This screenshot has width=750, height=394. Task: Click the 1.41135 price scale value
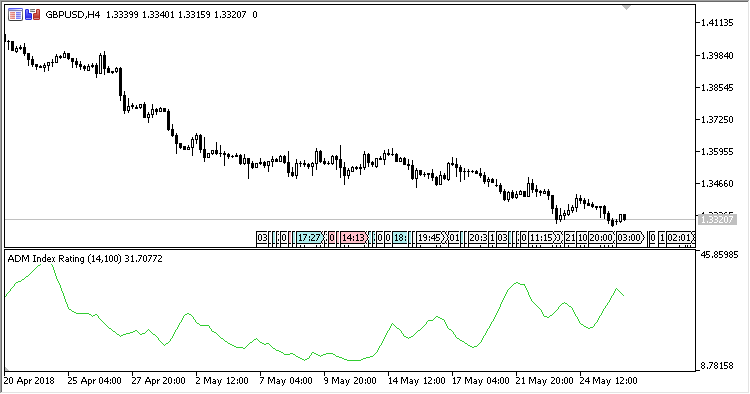coord(717,23)
